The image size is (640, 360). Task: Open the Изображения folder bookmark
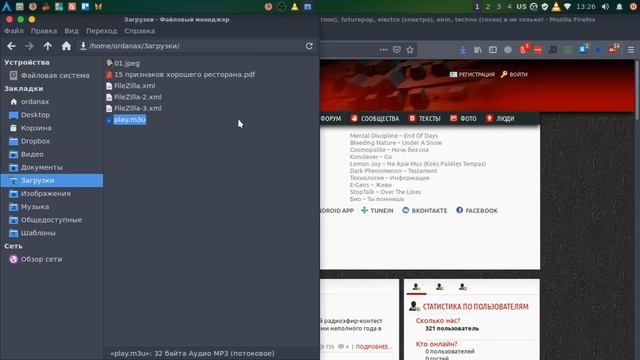[x=51, y=193]
